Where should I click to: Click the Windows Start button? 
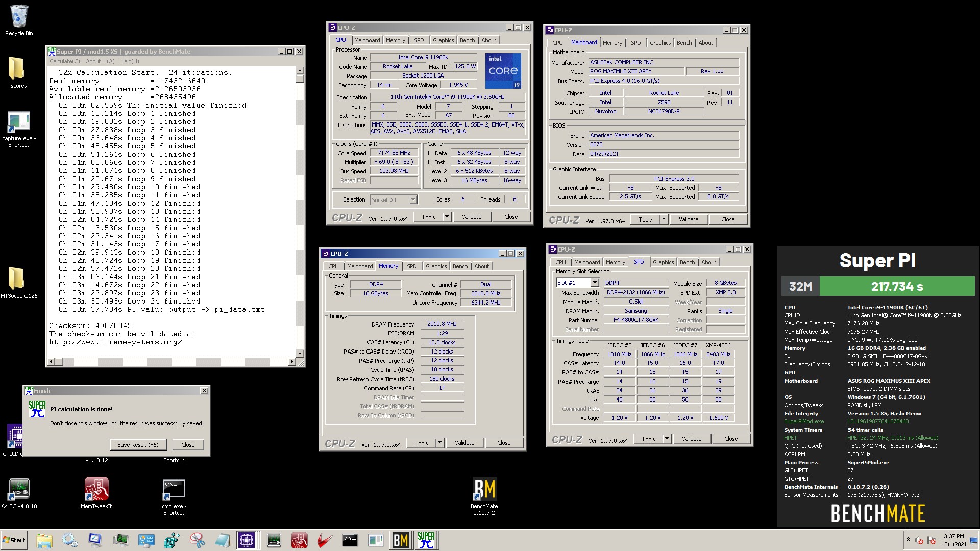click(14, 540)
